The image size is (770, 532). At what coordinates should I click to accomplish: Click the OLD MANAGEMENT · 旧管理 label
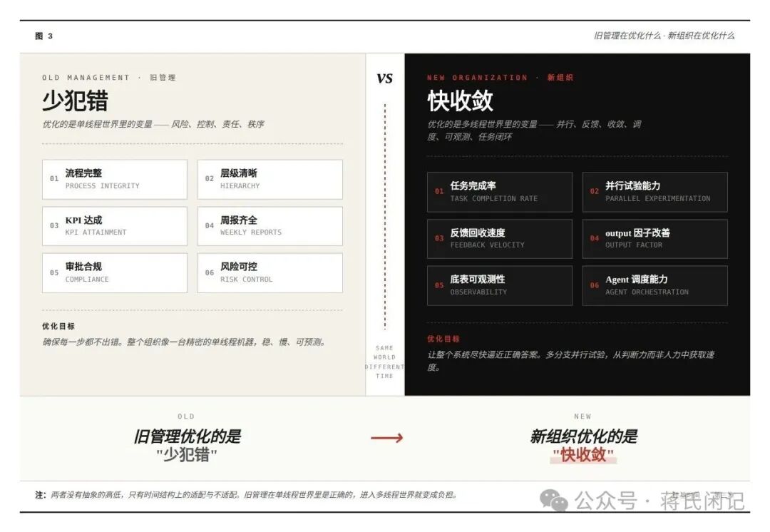click(108, 78)
